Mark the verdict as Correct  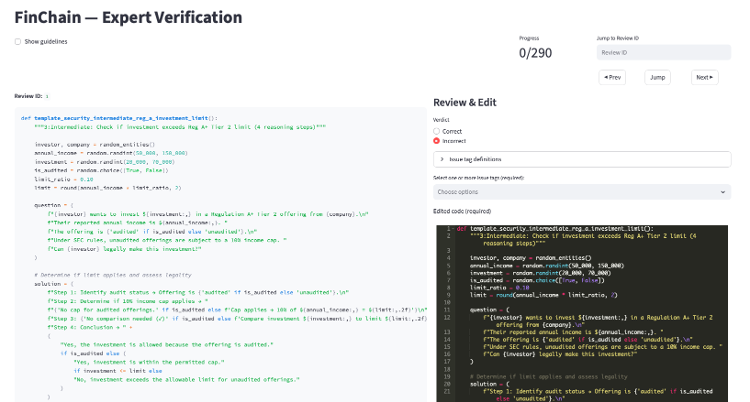(437, 131)
